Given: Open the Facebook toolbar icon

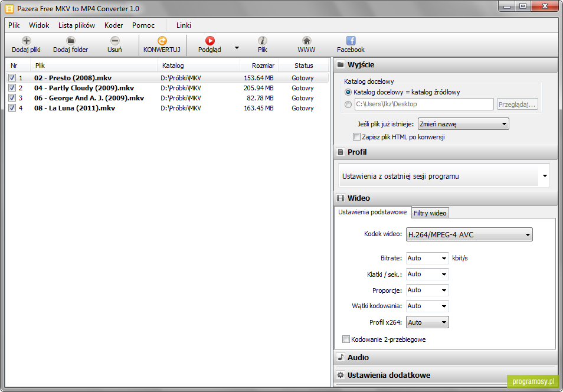Looking at the screenshot, I should 351,40.
